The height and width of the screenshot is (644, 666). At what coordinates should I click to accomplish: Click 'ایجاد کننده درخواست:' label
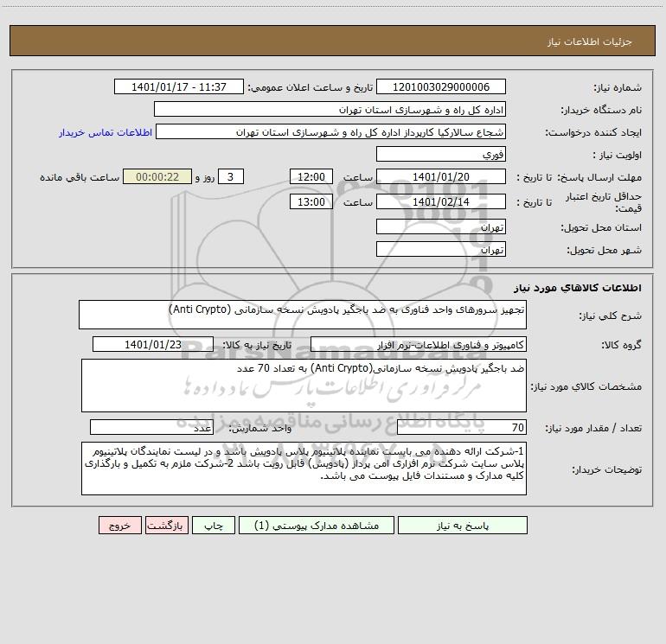pos(593,132)
